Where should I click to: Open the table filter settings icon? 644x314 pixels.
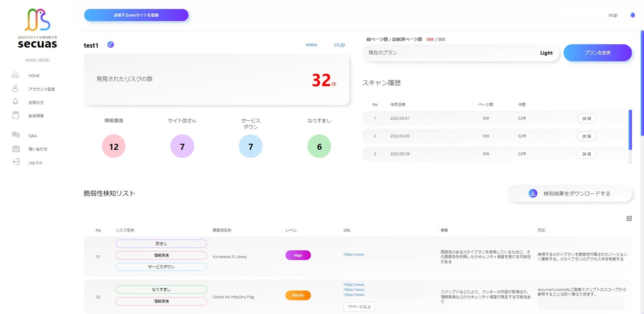(629, 218)
